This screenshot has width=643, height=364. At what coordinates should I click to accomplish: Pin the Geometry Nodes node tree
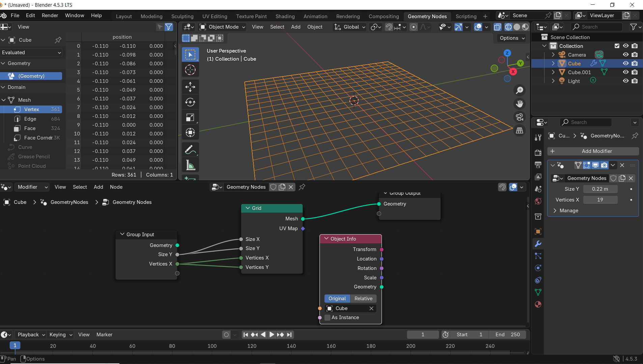(302, 187)
